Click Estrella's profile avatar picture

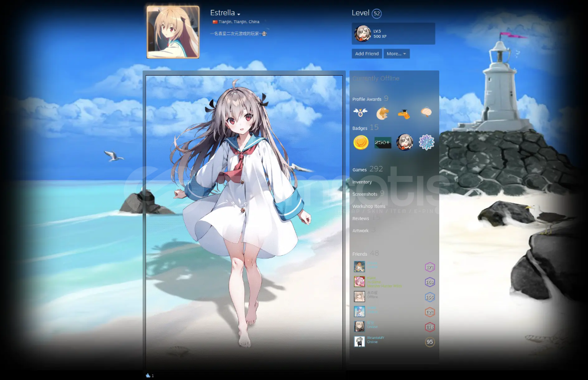[173, 32]
